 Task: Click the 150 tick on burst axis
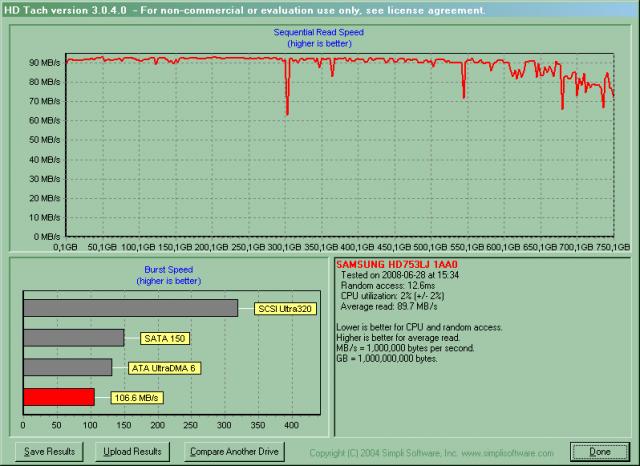click(x=124, y=425)
